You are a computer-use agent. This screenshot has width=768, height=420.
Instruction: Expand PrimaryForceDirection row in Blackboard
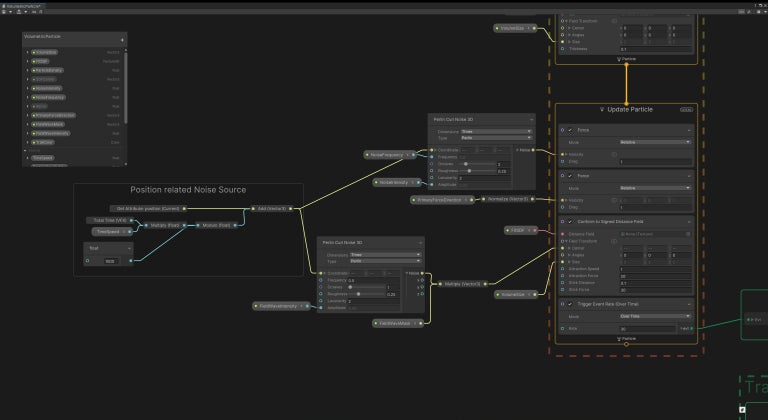point(27,115)
